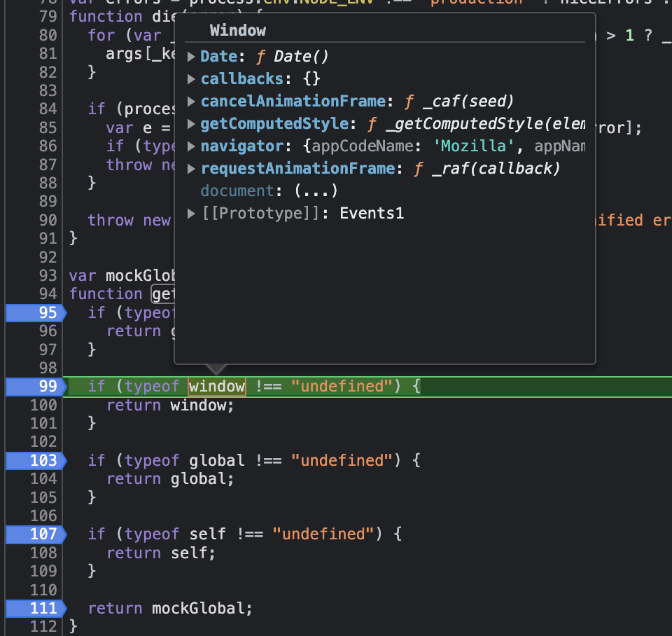Click the navigator property name

click(241, 146)
